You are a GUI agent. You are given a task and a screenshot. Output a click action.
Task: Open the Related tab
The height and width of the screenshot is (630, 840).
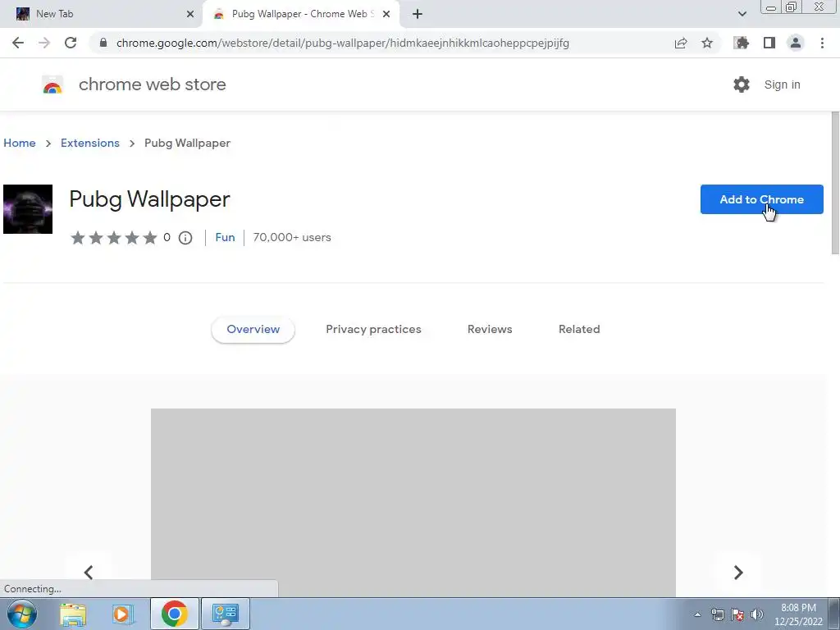pyautogui.click(x=579, y=330)
